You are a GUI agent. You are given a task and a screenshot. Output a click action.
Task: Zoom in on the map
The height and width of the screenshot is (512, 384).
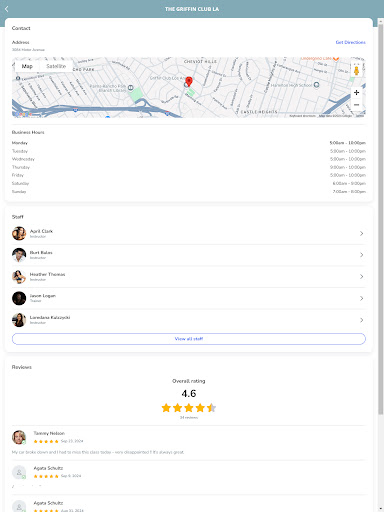pyautogui.click(x=356, y=92)
